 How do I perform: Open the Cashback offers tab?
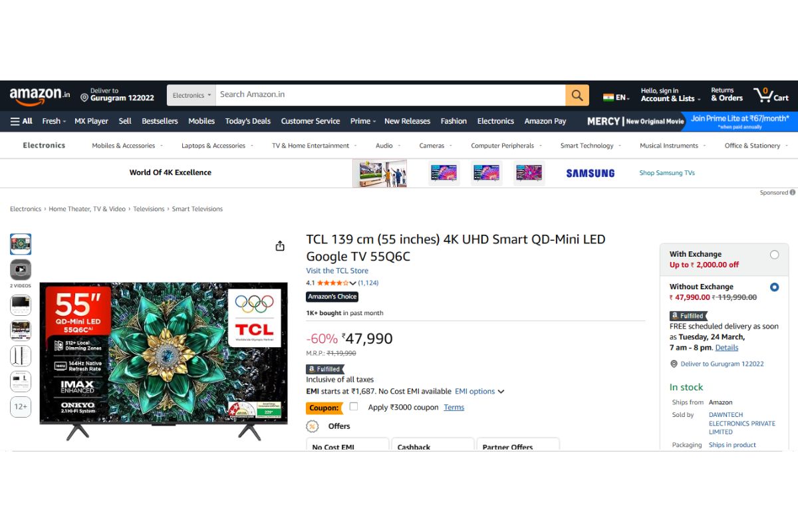(433, 445)
